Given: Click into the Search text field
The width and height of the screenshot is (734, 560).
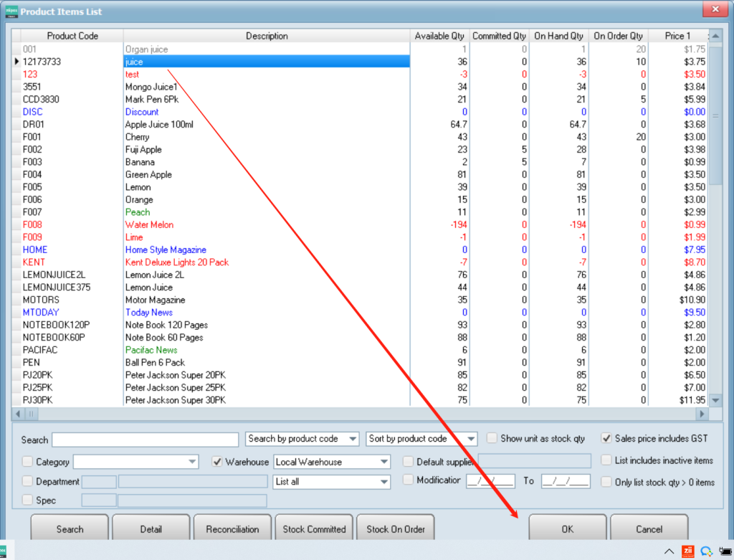Looking at the screenshot, I should (145, 440).
